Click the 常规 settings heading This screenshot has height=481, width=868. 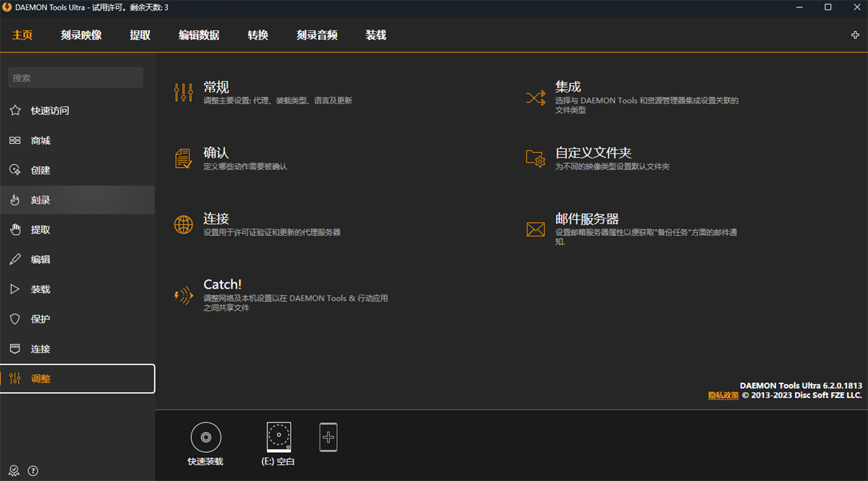click(216, 87)
